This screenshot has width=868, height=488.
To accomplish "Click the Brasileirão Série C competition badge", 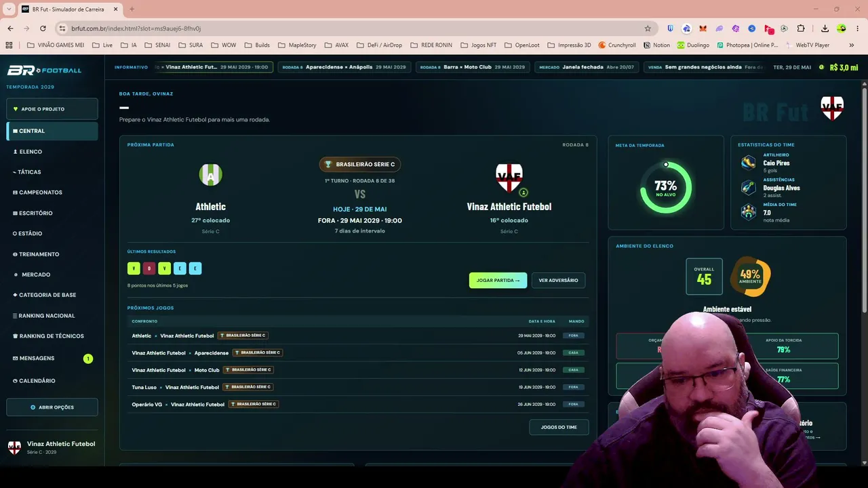I will click(360, 164).
